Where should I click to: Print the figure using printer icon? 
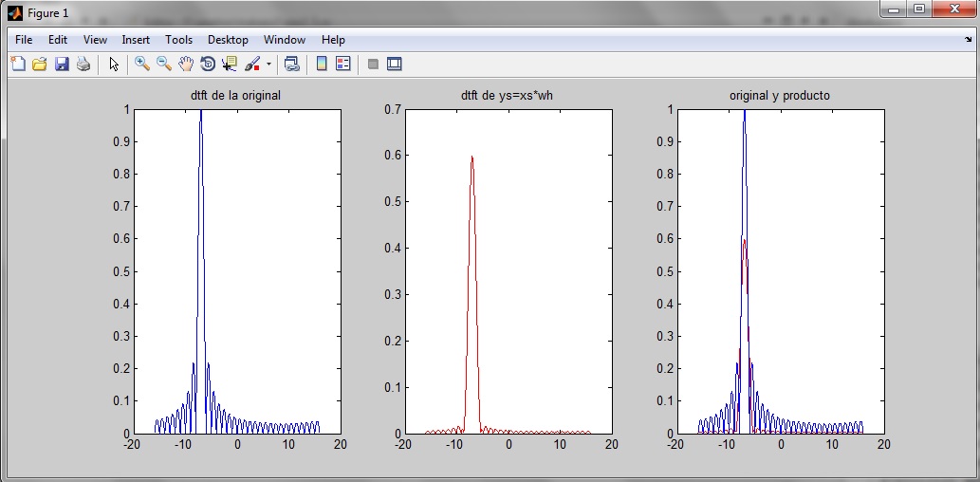click(83, 65)
